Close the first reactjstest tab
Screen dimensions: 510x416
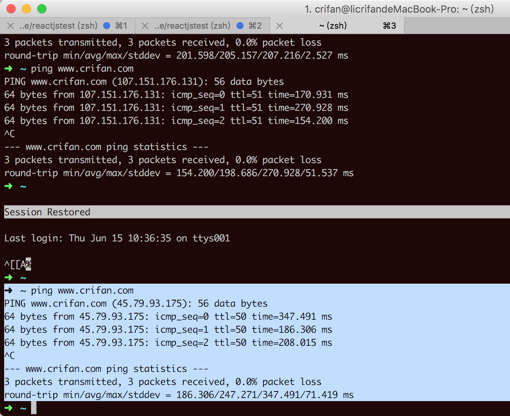pos(10,26)
